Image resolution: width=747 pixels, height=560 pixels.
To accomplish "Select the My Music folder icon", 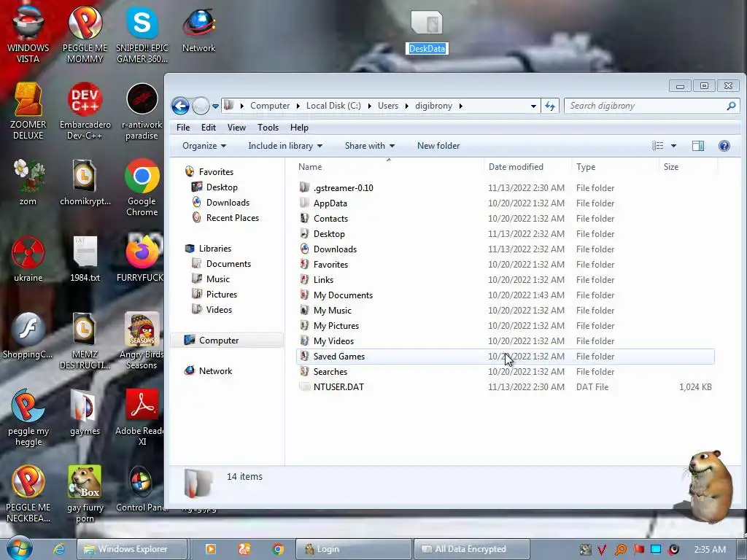I will point(304,310).
